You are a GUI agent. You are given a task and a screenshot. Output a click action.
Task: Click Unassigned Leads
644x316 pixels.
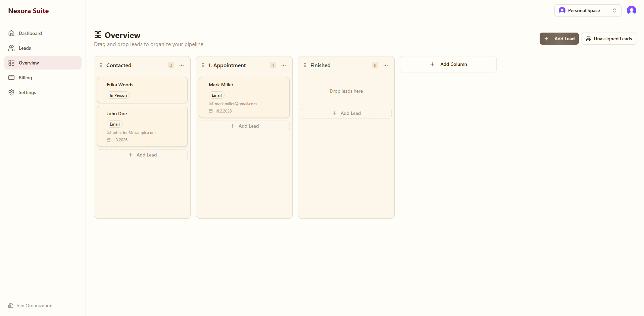(609, 38)
